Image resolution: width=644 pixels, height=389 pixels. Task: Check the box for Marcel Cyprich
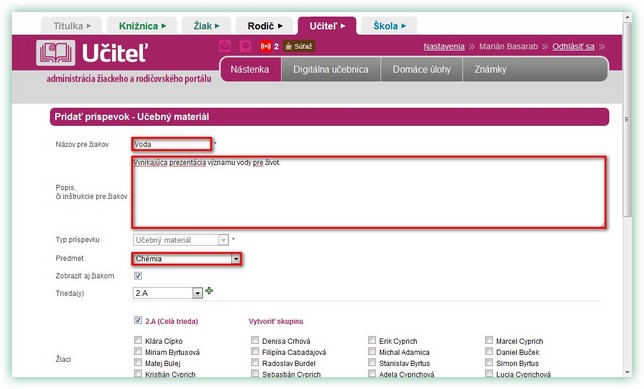click(489, 340)
